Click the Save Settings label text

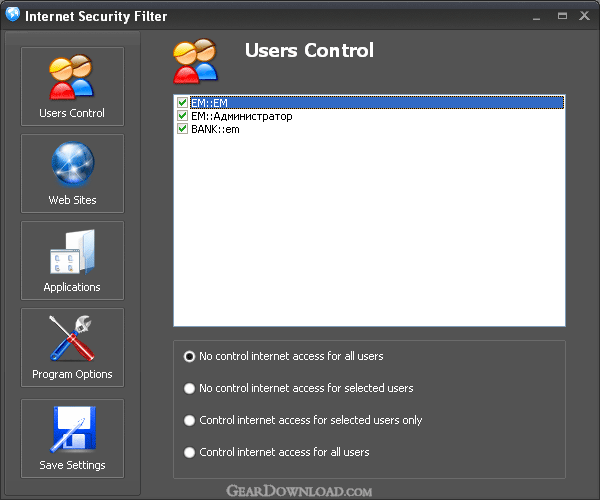point(72,465)
